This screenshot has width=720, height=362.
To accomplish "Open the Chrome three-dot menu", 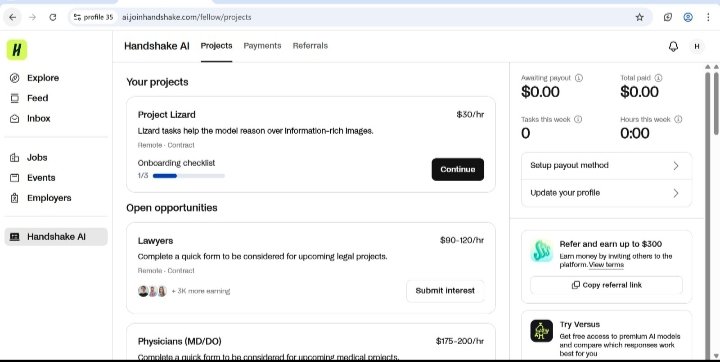I will [x=708, y=17].
